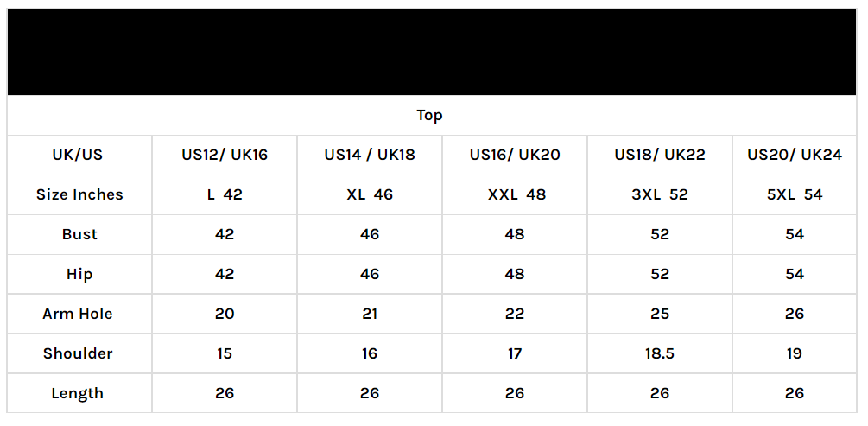Click the "Size Inches" row label
Image resolution: width=868 pixels, height=426 pixels.
[x=79, y=194]
